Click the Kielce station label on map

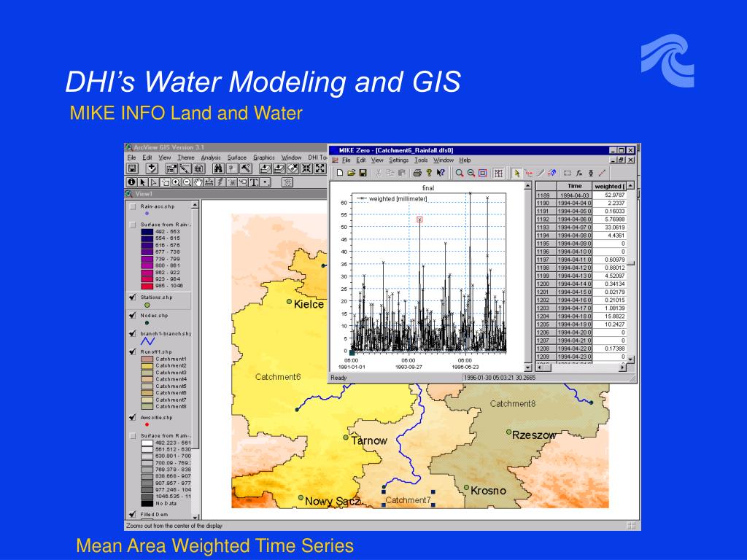[x=309, y=304]
